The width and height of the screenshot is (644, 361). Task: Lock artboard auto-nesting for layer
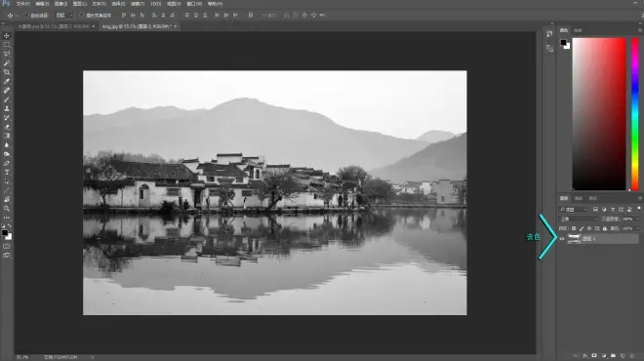tap(597, 228)
